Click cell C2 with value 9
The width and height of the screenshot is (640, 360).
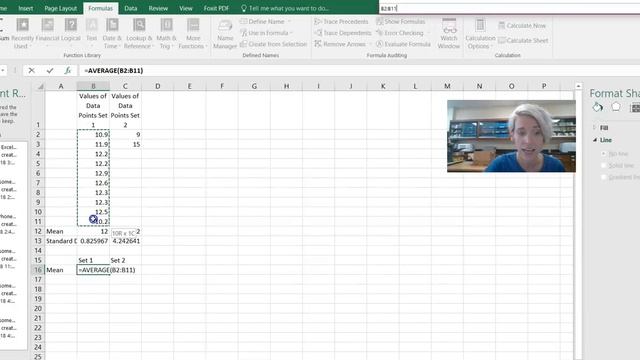[125, 134]
